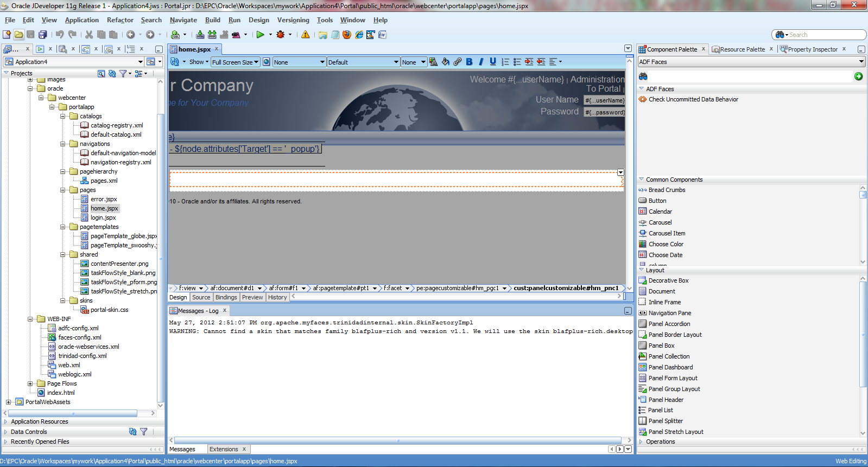Click the SQL worksheet database icon
The image size is (868, 467).
coord(175,34)
